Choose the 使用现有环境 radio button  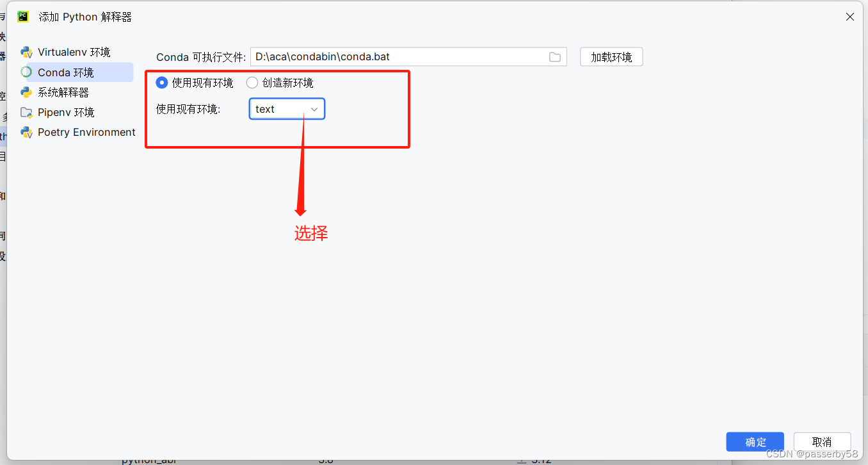pyautogui.click(x=162, y=83)
